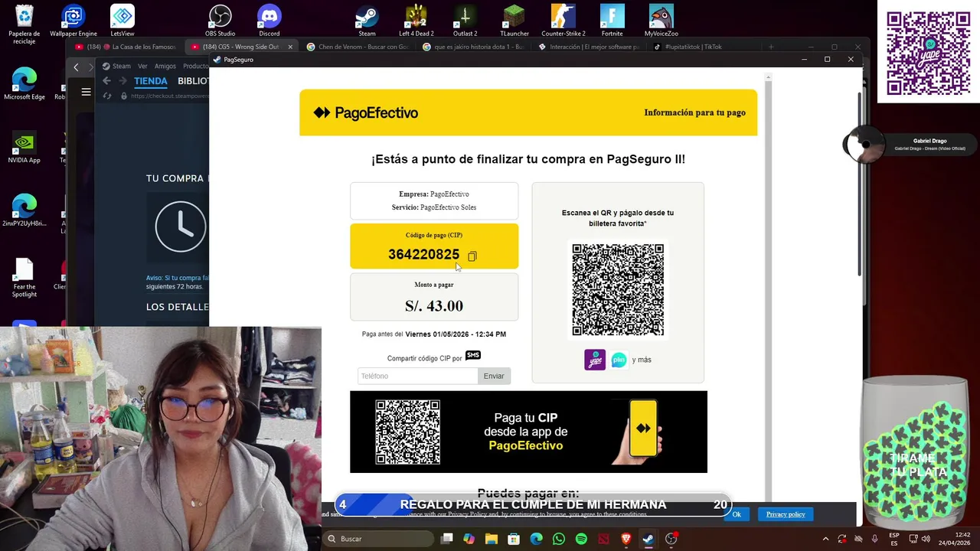
Task: Select the amount S/. 43.00
Action: pos(434,306)
